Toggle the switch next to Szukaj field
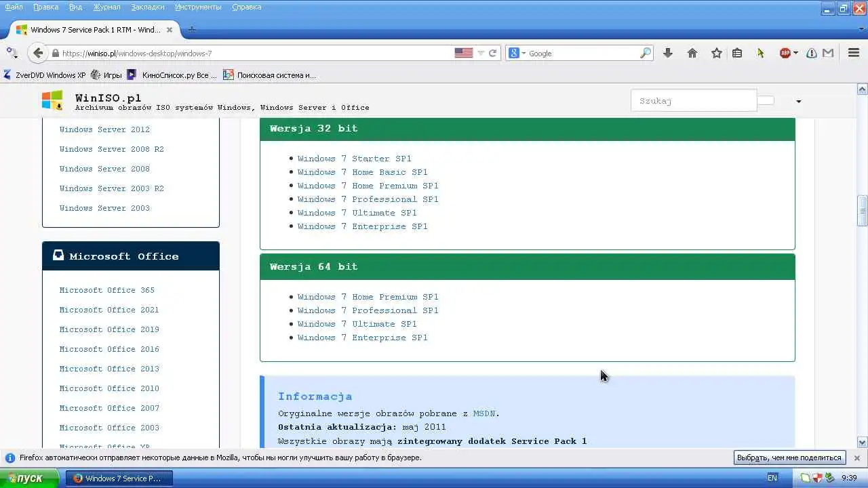Screen dimensions: 868x488 click(x=766, y=100)
